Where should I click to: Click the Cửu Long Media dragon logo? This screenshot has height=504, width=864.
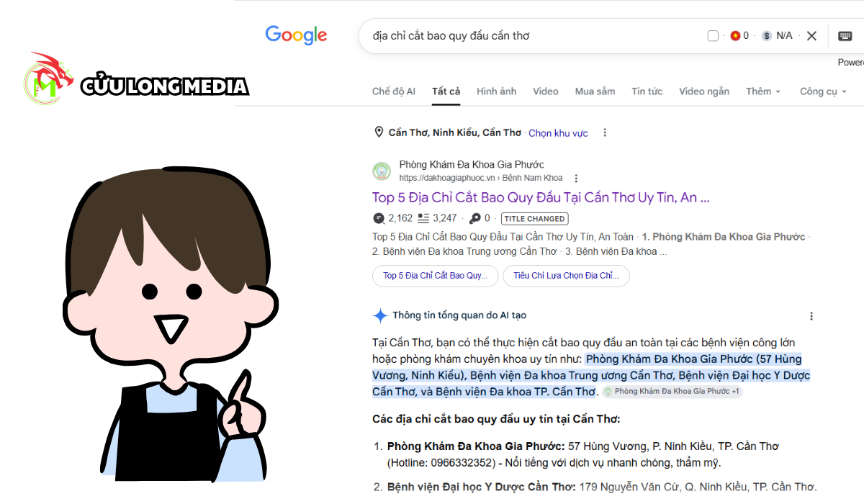point(48,79)
